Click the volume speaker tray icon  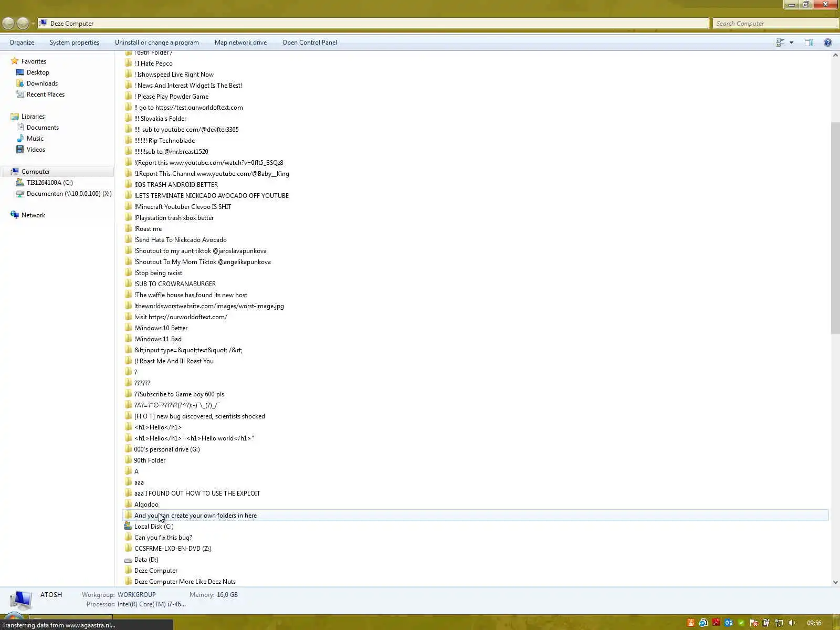[x=792, y=623]
